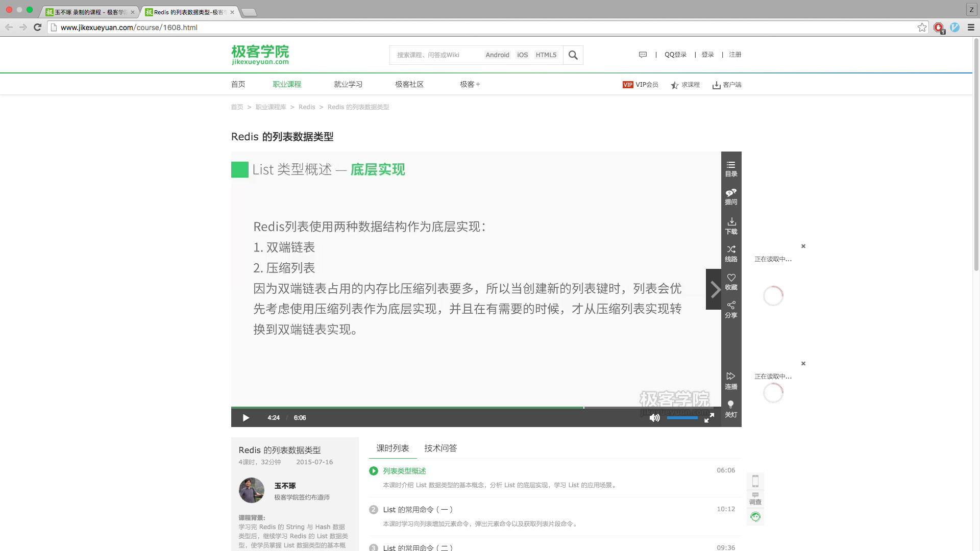The width and height of the screenshot is (980, 551).
Task: Click the 提问 ask-question icon
Action: [731, 196]
